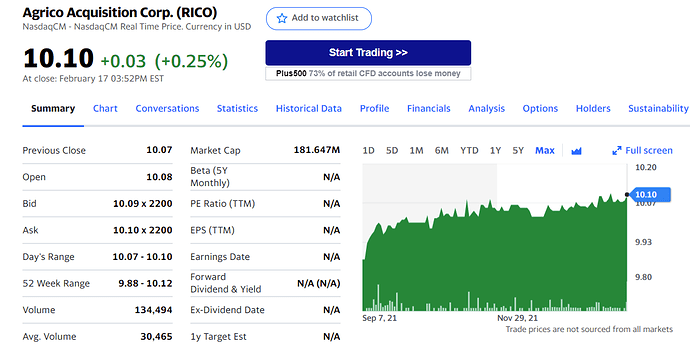Click the Plus500 CFD disclaimer banner
Screen dimensions: 690x361
tap(368, 74)
